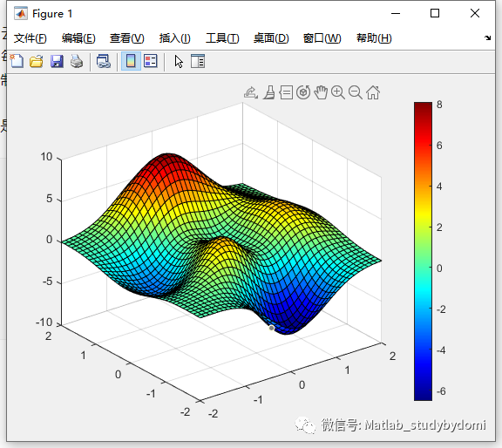Click the colorbar tick label -6
This screenshot has width=502, height=448.
(x=441, y=391)
